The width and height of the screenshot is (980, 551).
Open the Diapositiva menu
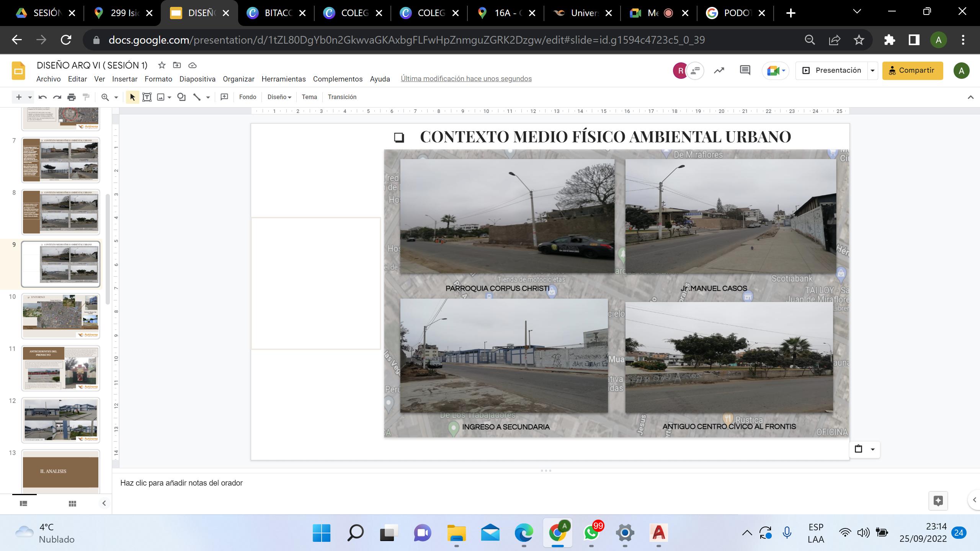tap(197, 79)
